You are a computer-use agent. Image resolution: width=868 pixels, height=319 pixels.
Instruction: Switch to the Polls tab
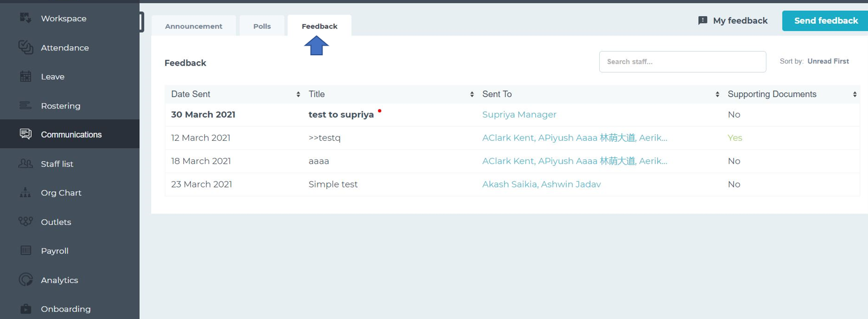coord(262,26)
